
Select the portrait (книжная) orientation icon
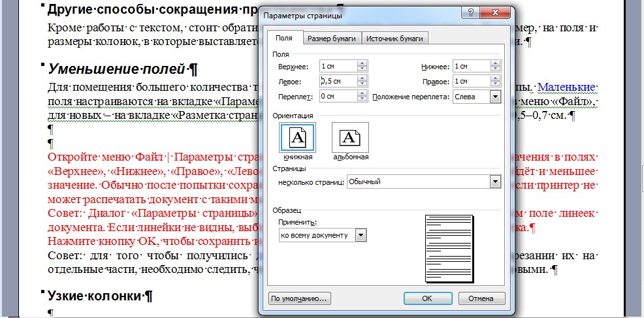(x=297, y=137)
